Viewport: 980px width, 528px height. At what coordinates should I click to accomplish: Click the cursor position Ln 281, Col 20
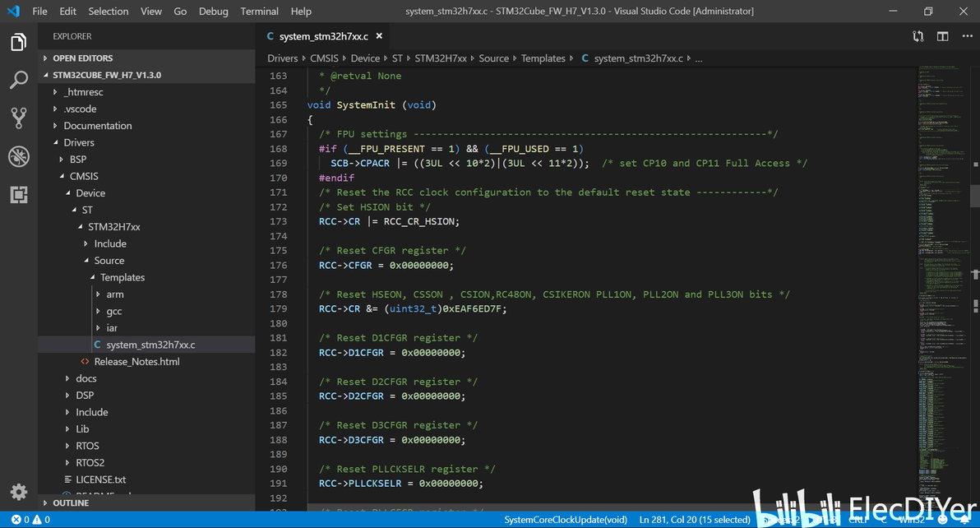tap(693, 520)
